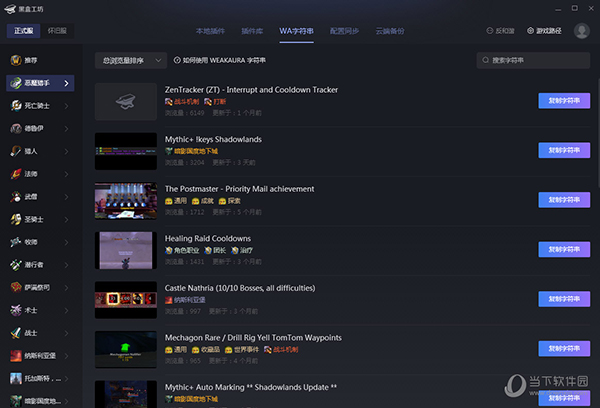Select the 恶魔猎手 class icon in sidebar
The height and width of the screenshot is (408, 600).
(15, 83)
